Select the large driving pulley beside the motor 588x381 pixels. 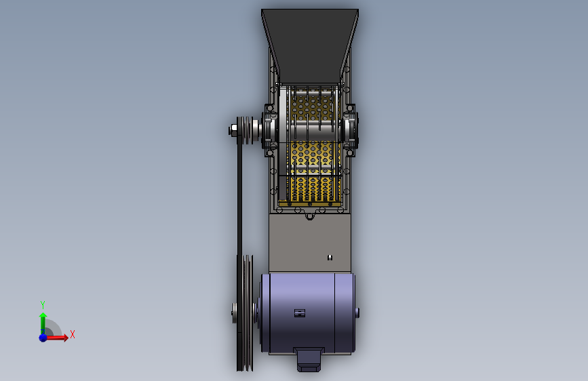(247, 313)
